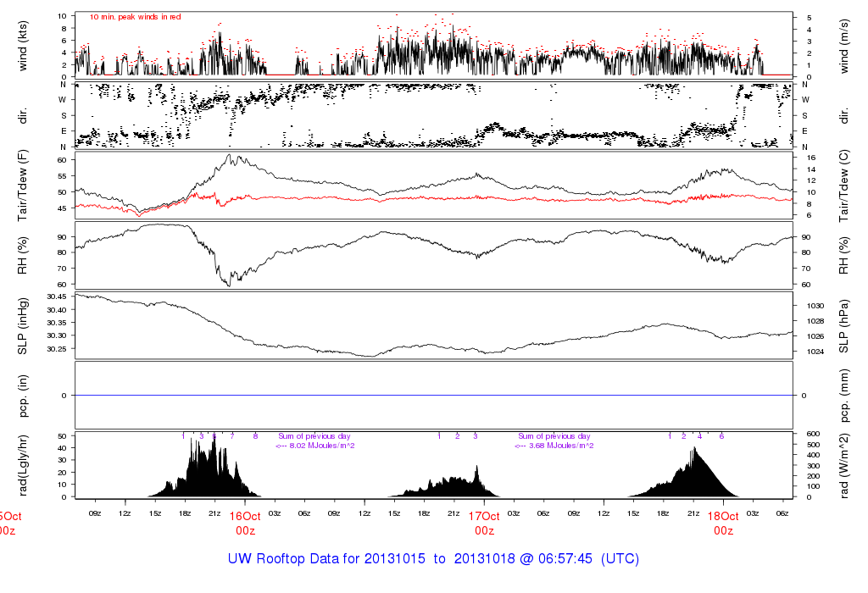868x593 pixels.
Task: Click the red "17Oct" date label
Action: (484, 516)
